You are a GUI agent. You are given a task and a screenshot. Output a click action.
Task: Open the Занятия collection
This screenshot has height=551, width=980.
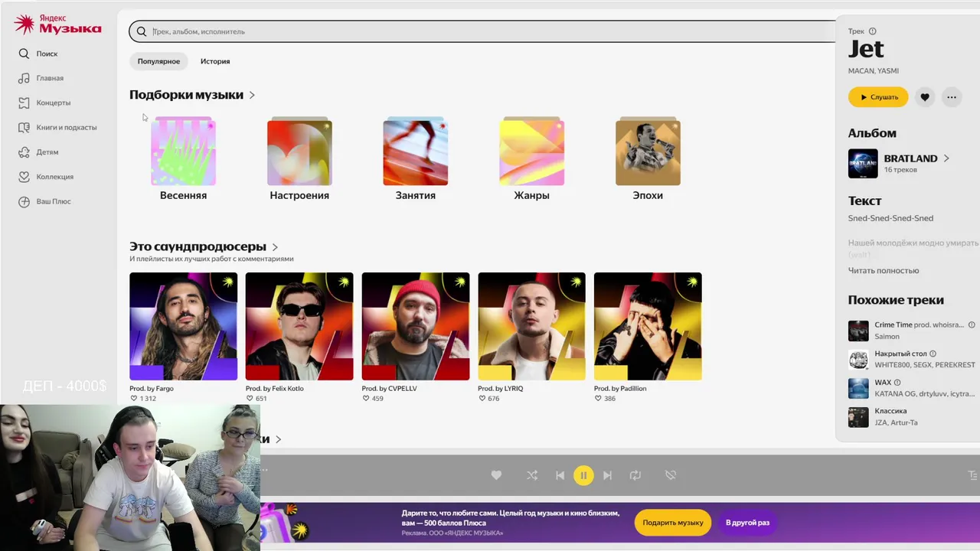(x=415, y=158)
